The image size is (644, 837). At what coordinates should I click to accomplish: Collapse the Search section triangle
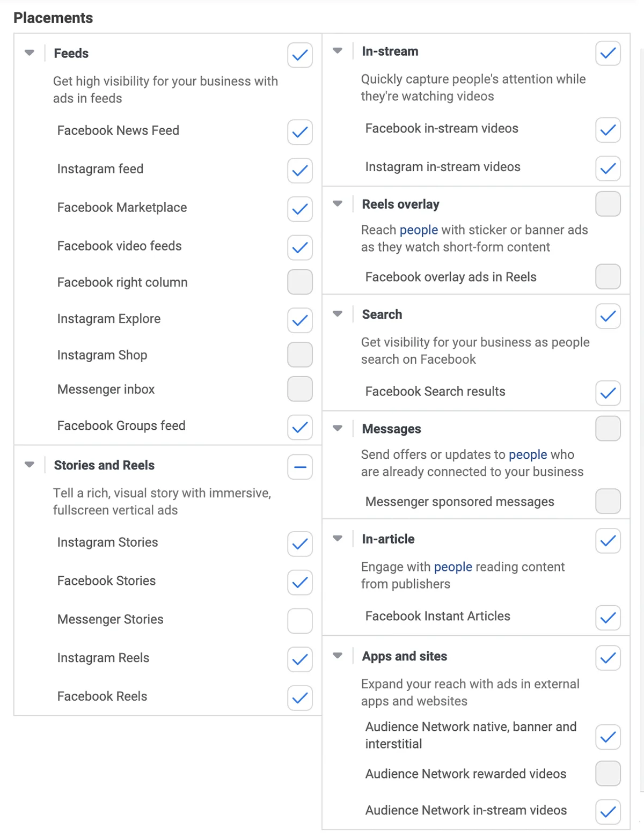[338, 314]
